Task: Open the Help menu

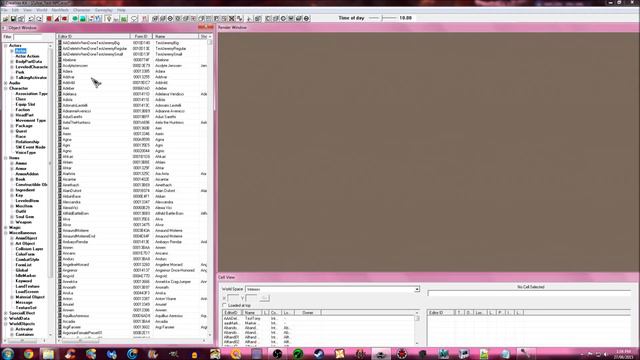Action: (x=121, y=10)
